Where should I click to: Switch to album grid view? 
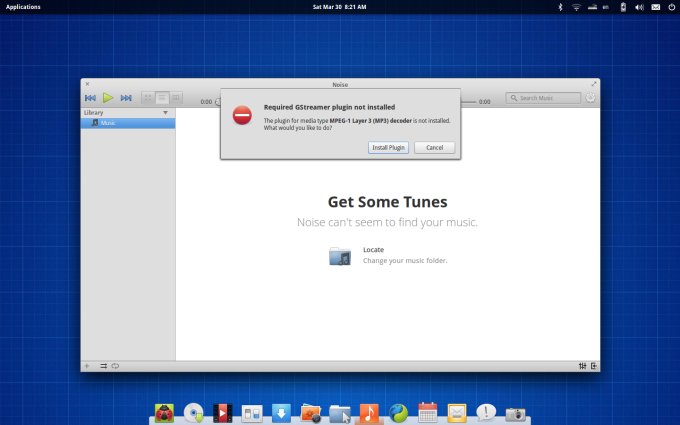148,98
